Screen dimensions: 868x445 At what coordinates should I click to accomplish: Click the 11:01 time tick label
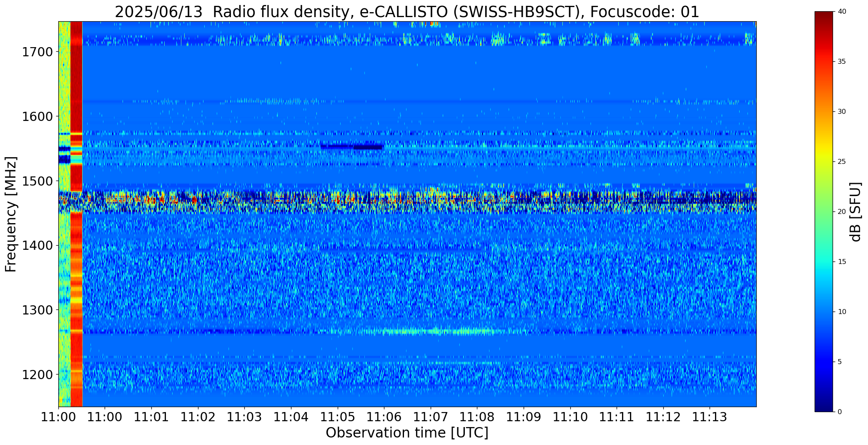[151, 417]
